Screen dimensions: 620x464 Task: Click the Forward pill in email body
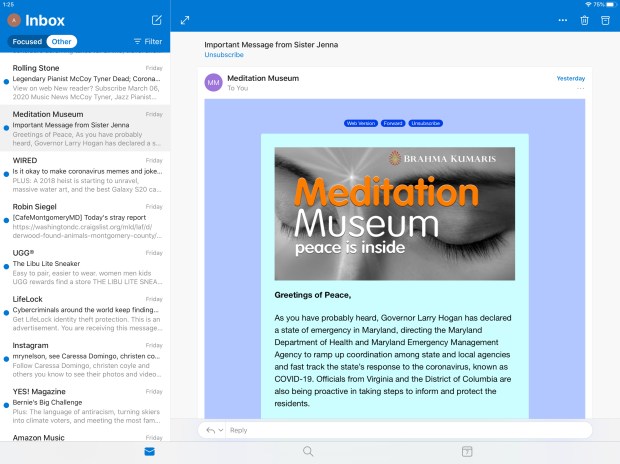392,123
